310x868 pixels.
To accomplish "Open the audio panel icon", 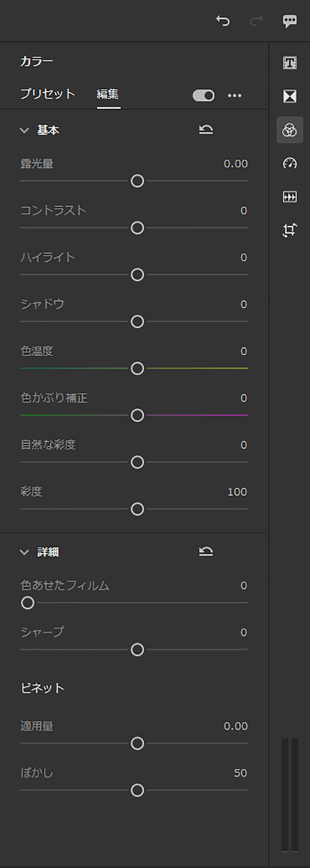I will click(290, 197).
